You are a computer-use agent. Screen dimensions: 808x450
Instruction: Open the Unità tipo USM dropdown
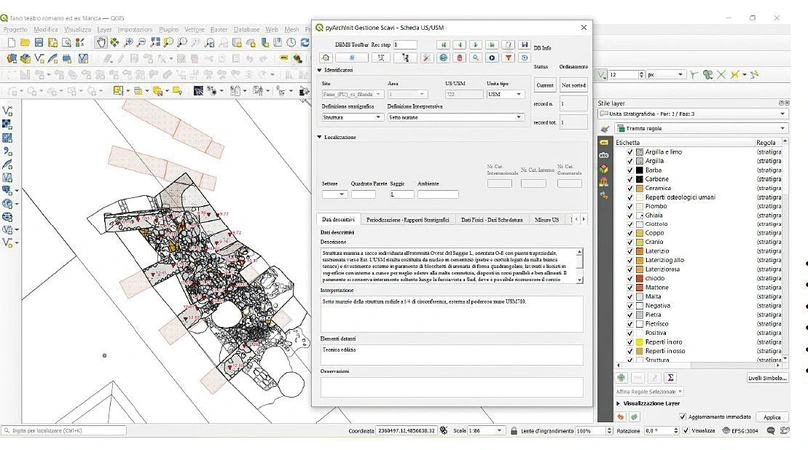coord(504,94)
